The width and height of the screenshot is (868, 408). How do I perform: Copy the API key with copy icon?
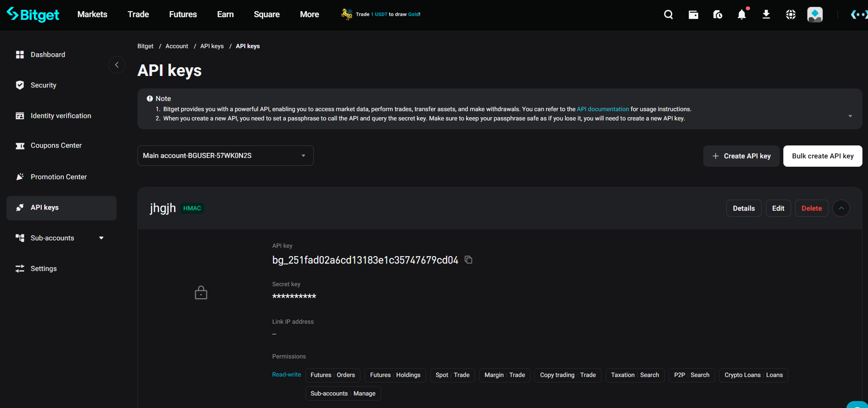point(468,260)
